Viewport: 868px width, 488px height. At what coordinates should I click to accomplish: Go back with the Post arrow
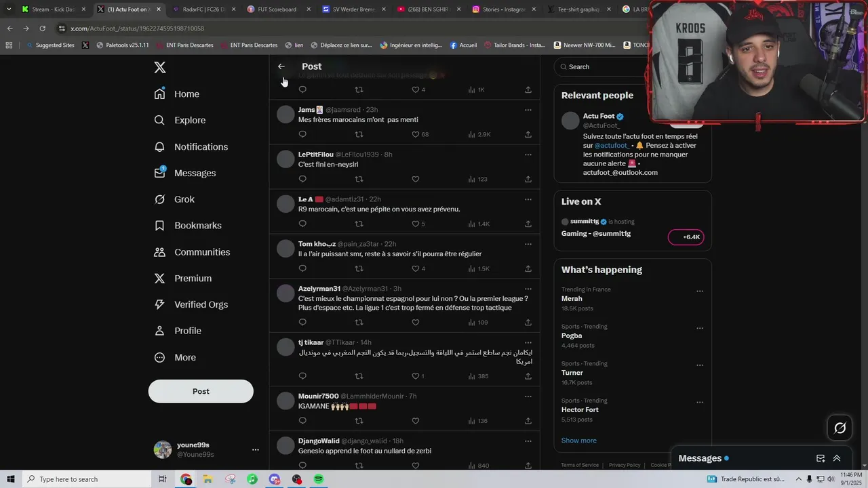click(x=281, y=66)
